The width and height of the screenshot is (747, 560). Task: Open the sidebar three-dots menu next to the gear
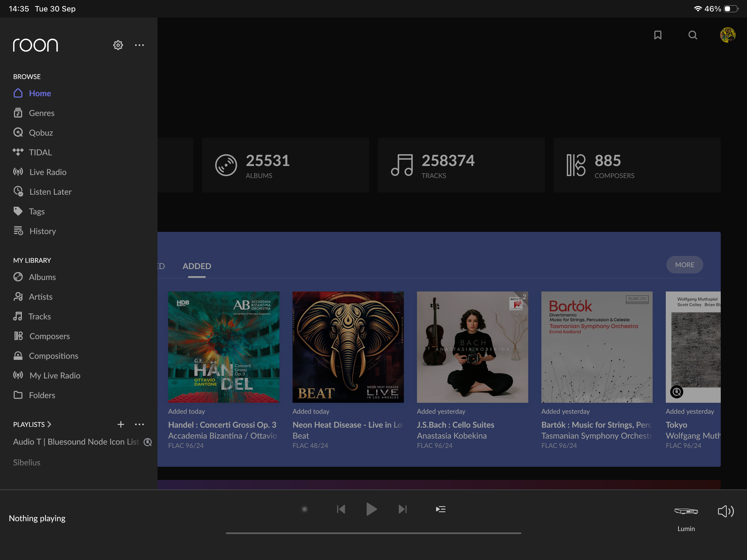[140, 45]
